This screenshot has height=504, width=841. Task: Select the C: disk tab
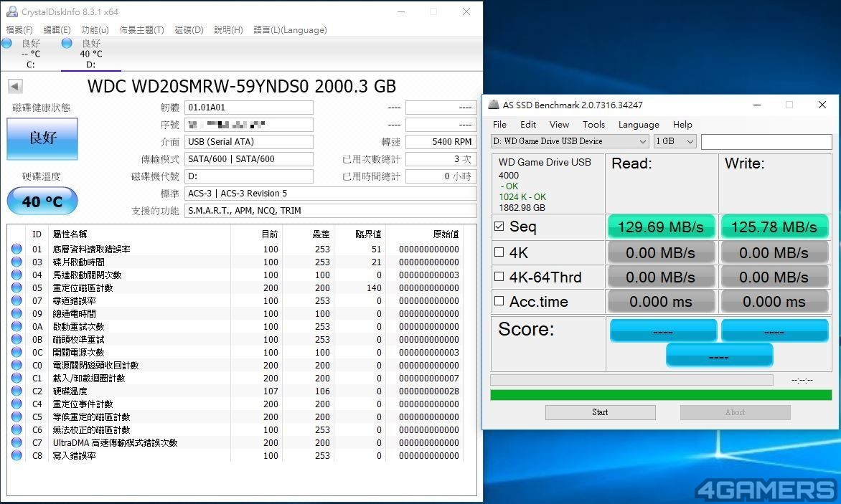pos(31,54)
